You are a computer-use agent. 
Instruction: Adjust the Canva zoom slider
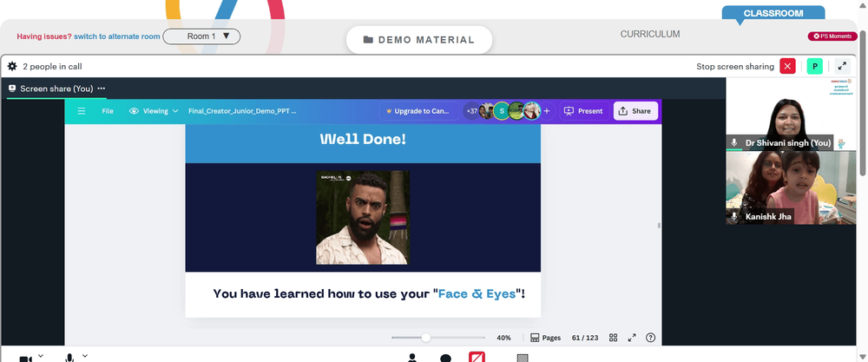pyautogui.click(x=425, y=338)
